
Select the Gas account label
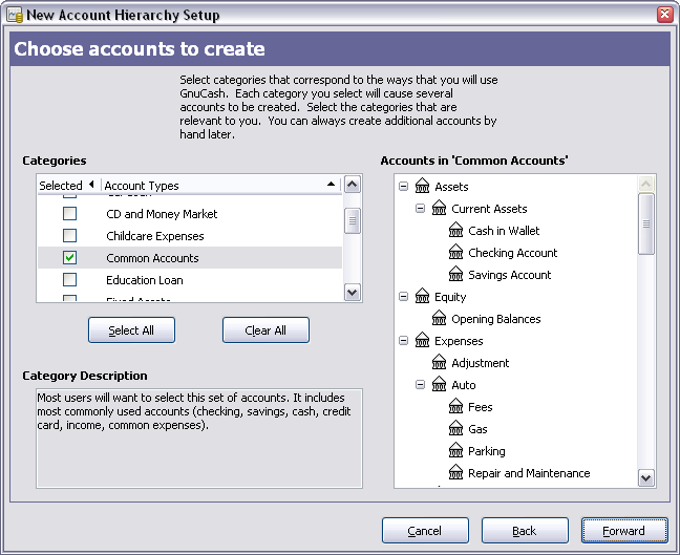point(477,429)
